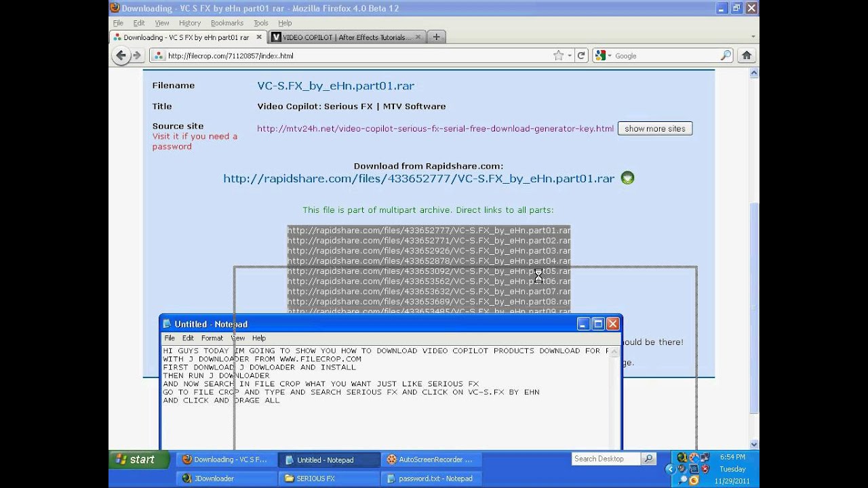Open the bookmark star dropdown arrow
The height and width of the screenshot is (488, 868).
[x=570, y=56]
